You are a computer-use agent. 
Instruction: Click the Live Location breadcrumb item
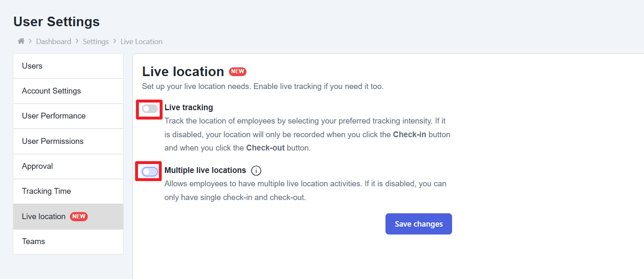coord(142,42)
